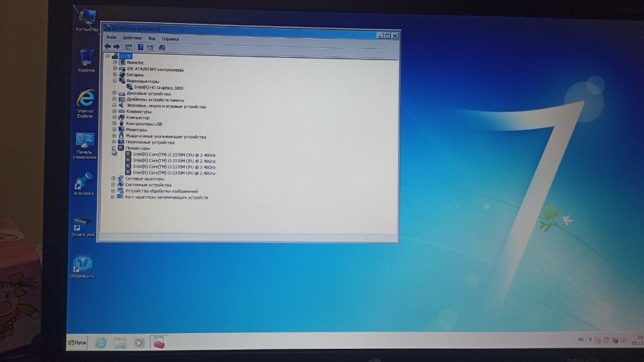644x362 pixels.
Task: Select the Activators desktop shortcut
Action: point(84,183)
